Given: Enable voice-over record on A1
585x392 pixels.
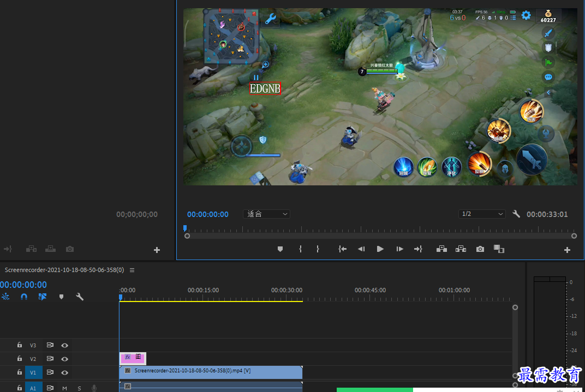Looking at the screenshot, I should coord(94,388).
